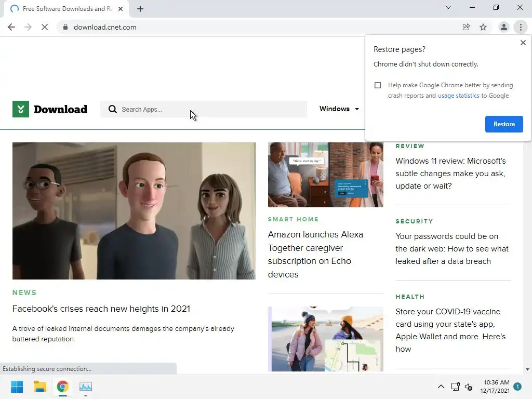Open the Chrome profile avatar
Viewport: 532px width, 399px height.
point(504,27)
